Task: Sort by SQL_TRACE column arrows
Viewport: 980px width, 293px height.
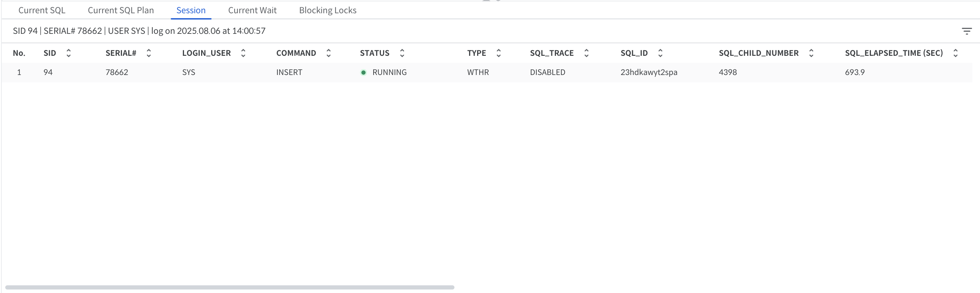Action: [586, 53]
